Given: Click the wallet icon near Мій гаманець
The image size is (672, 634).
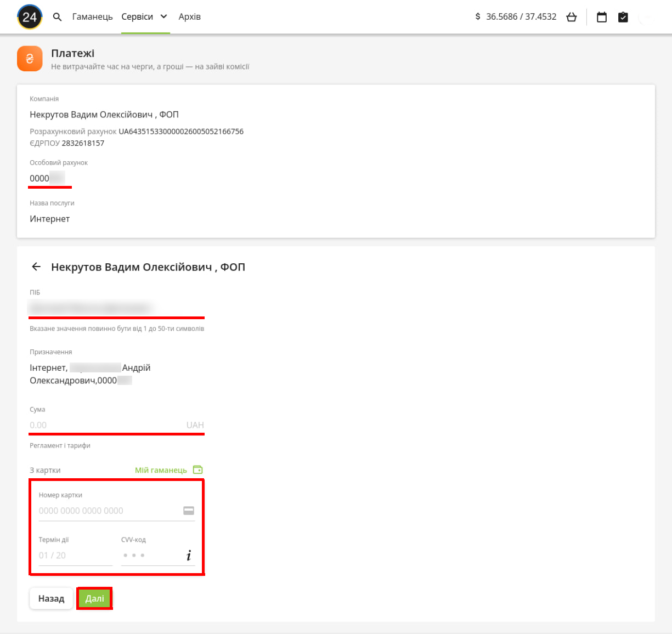Looking at the screenshot, I should [198, 470].
